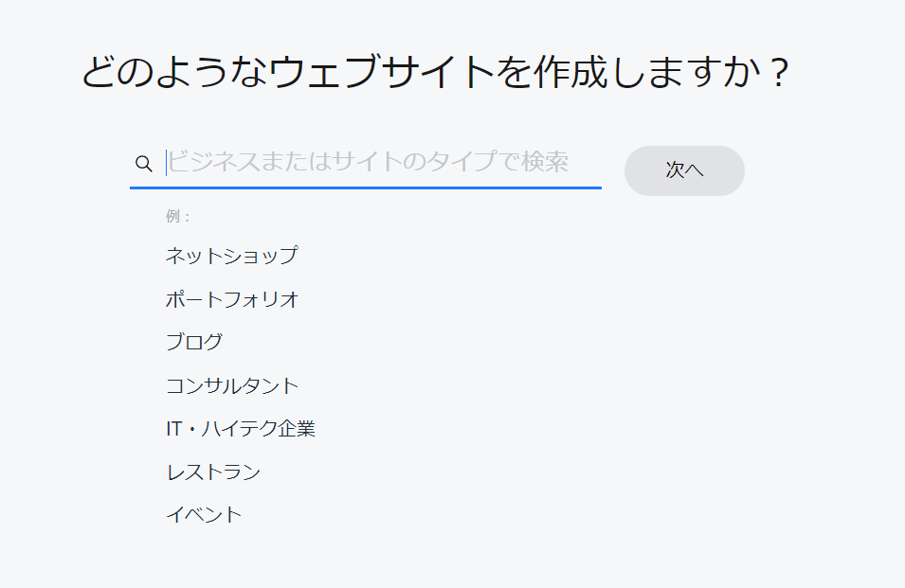The height and width of the screenshot is (588, 905).
Task: Click the blue underline of the search box
Action: click(366, 187)
